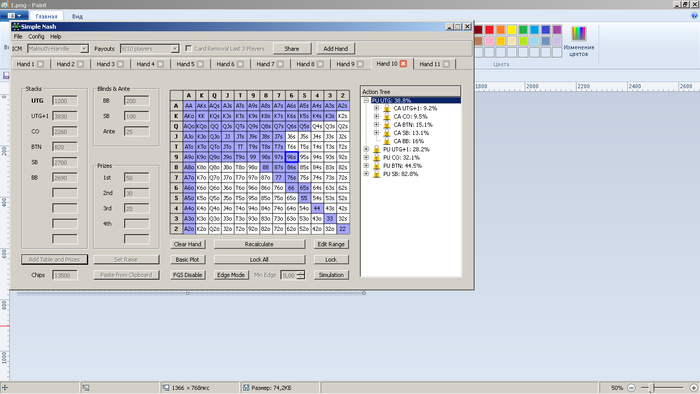
Task: Click lock icon beside CA CO: 9.5%
Action: 387,116
